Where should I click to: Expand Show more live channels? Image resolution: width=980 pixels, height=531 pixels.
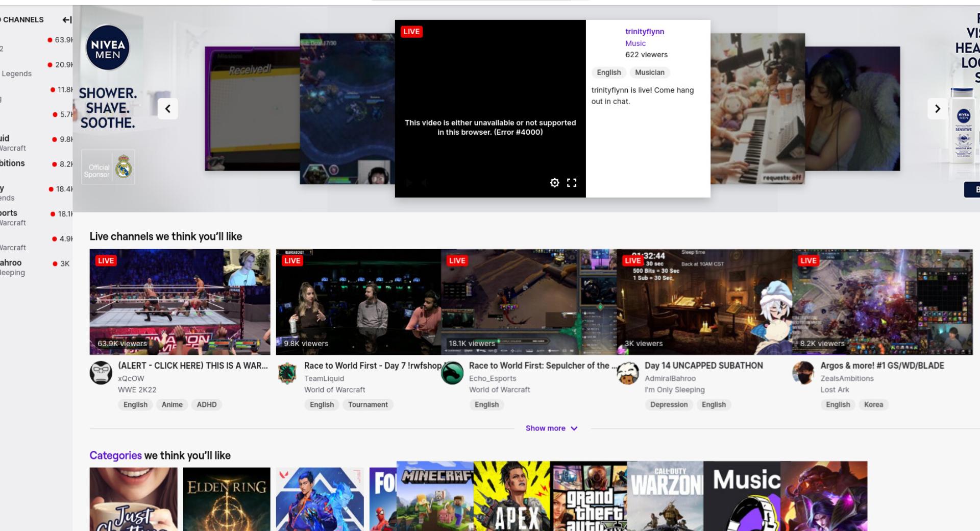click(551, 428)
